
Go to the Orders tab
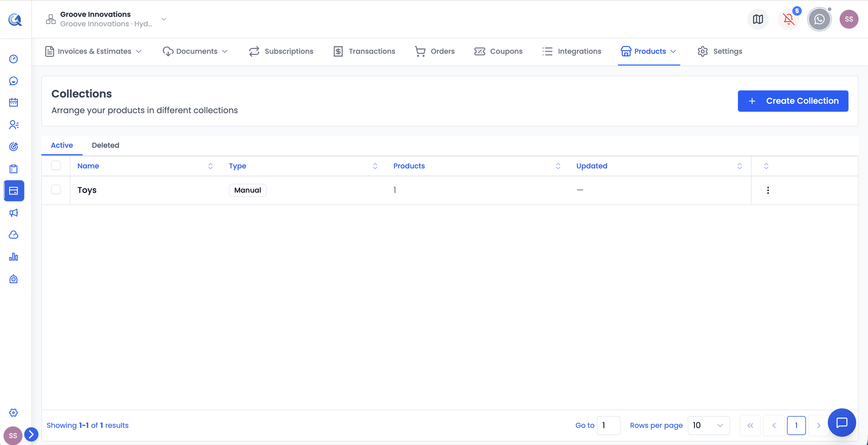435,51
